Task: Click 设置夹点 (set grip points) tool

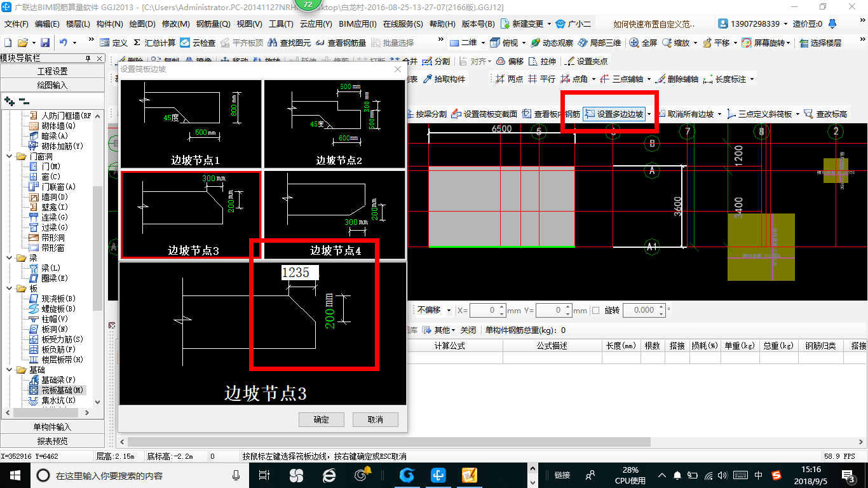Action: point(586,61)
